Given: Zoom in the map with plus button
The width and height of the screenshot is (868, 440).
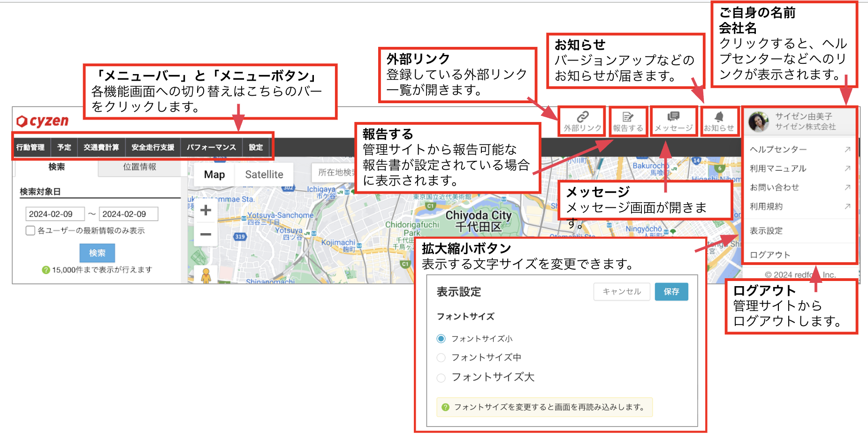Looking at the screenshot, I should [x=206, y=210].
